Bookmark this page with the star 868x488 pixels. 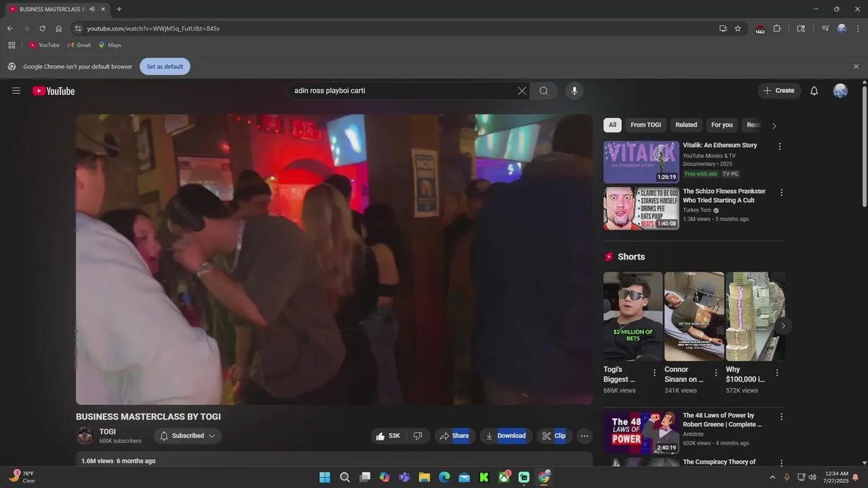(738, 28)
